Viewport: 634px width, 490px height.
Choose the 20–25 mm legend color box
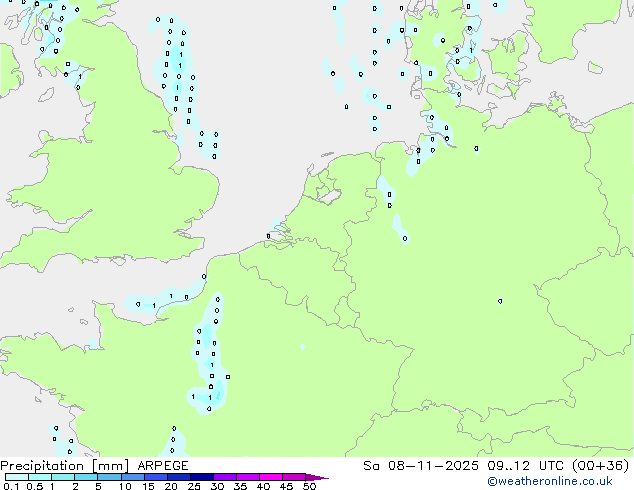[179, 477]
